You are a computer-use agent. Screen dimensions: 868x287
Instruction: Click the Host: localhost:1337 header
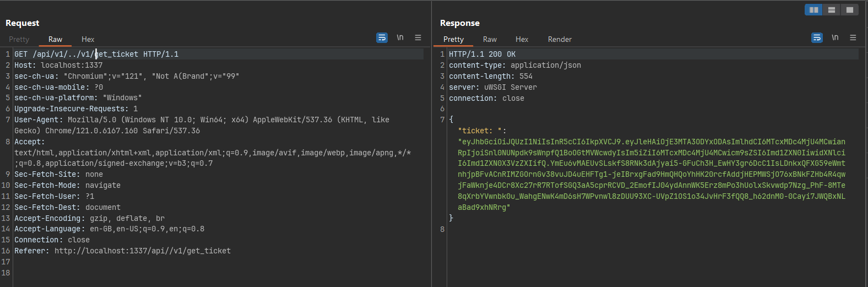pos(58,65)
